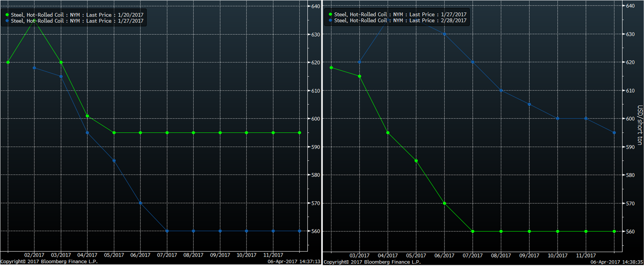644x266 pixels.
Task: Click blue legend marker for 2/28/2017 series
Action: click(331, 20)
